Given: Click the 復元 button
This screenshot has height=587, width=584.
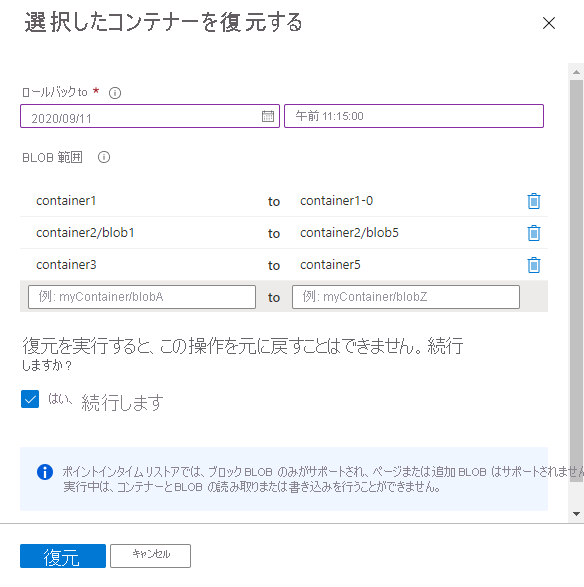Looking at the screenshot, I should pos(63,556).
